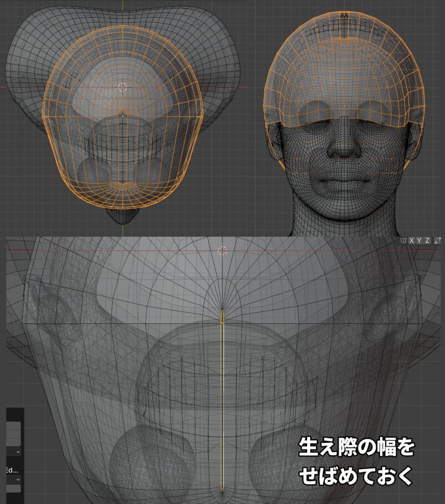Click the mirror butterfly icon beside X

tap(403, 241)
